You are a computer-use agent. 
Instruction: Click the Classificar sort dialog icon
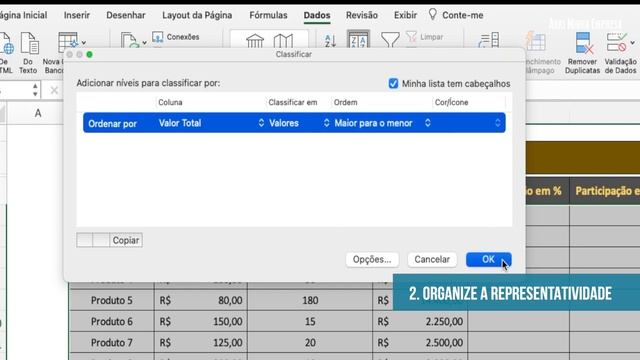(x=358, y=40)
